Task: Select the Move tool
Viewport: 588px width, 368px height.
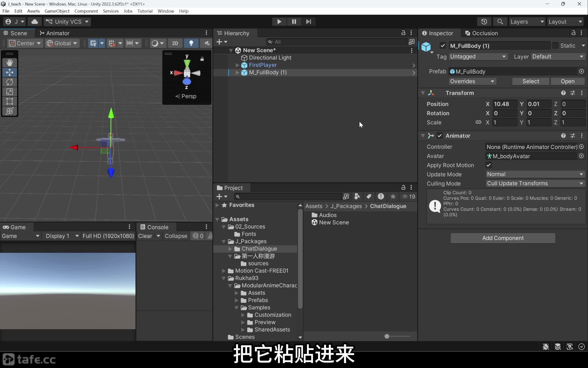Action: tap(10, 72)
